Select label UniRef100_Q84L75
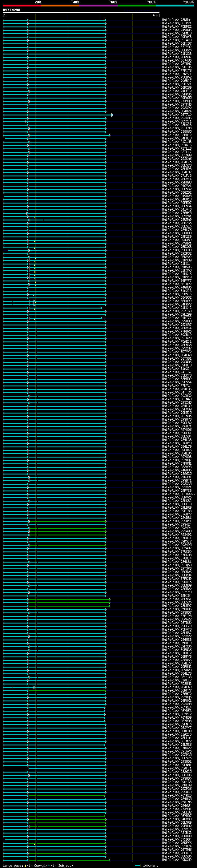This screenshot has width=197, height=868. coord(177,162)
